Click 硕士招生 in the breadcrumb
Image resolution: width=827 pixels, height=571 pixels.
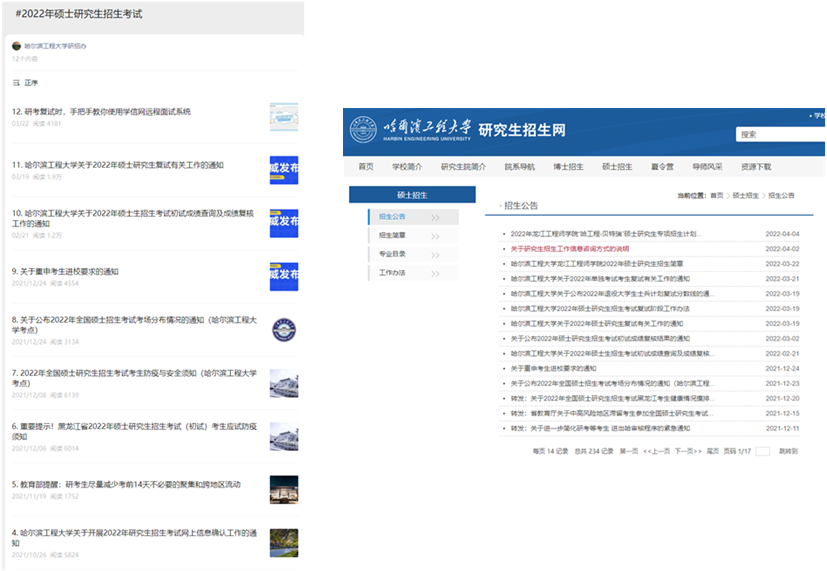tap(746, 196)
